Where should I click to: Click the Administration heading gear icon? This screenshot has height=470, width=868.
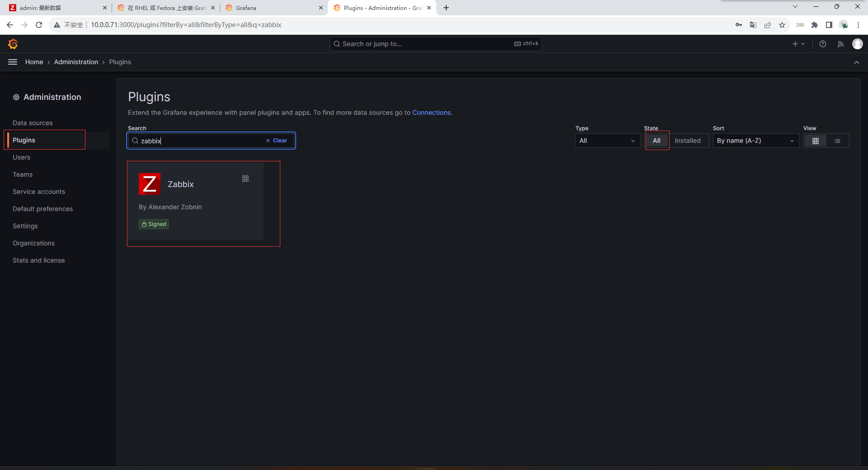pyautogui.click(x=16, y=97)
